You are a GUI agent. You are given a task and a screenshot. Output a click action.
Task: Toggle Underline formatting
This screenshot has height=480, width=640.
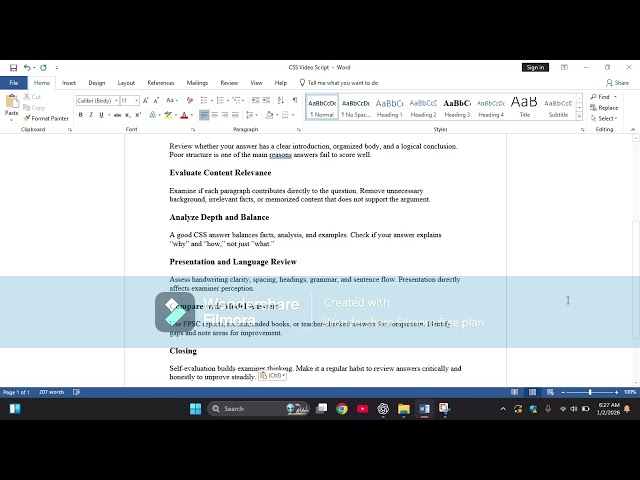click(101, 115)
